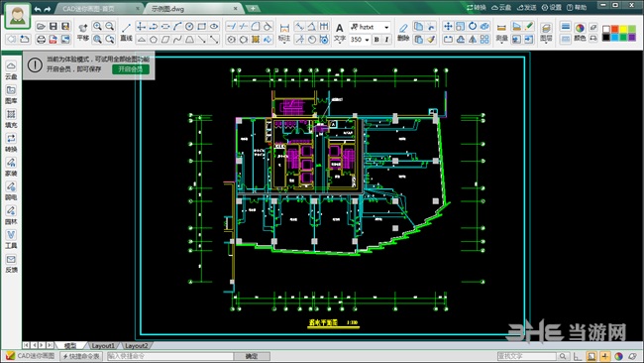Expand the hztxt font dropdown
Image resolution: width=644 pixels, height=363 pixels.
point(386,27)
